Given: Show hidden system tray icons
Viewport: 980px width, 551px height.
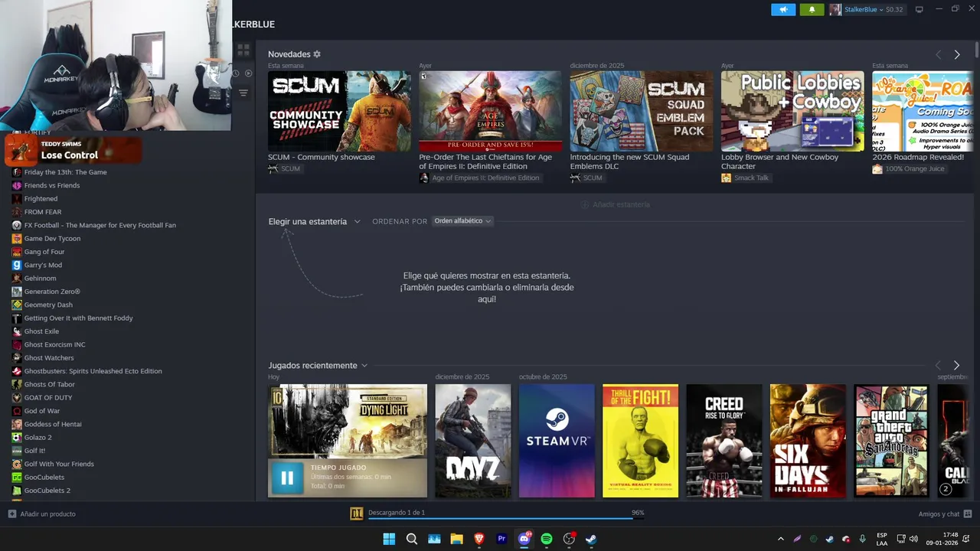Looking at the screenshot, I should coord(781,539).
